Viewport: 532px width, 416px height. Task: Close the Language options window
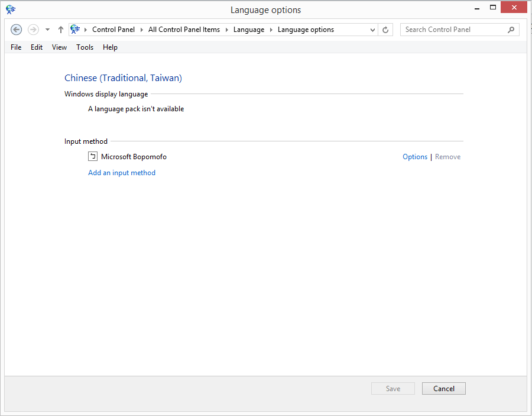(x=514, y=8)
